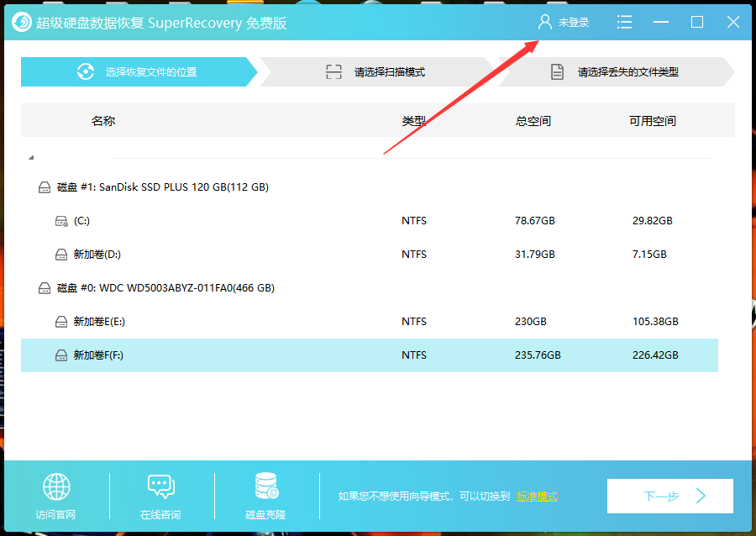Click the 访问官网 label
Image resolution: width=756 pixels, height=536 pixels.
pyautogui.click(x=55, y=515)
